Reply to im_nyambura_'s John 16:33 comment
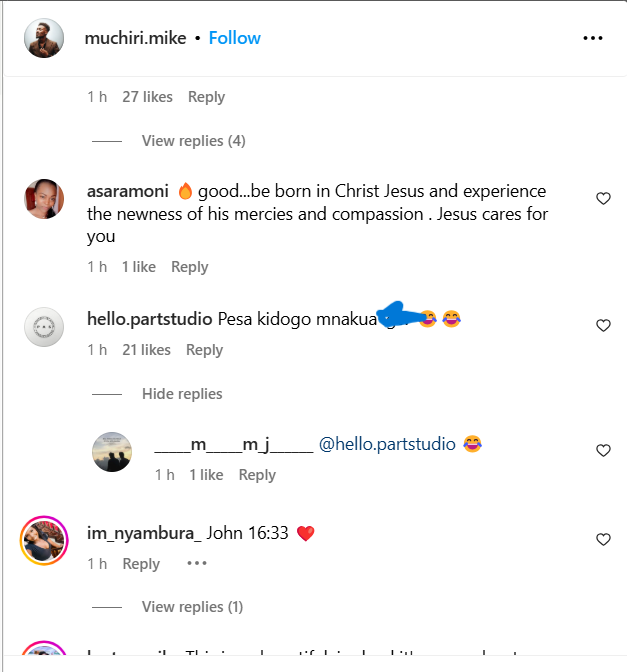The height and width of the screenshot is (672, 627). click(141, 564)
